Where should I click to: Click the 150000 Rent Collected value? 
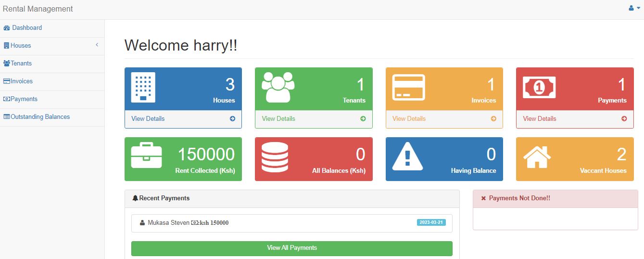206,154
